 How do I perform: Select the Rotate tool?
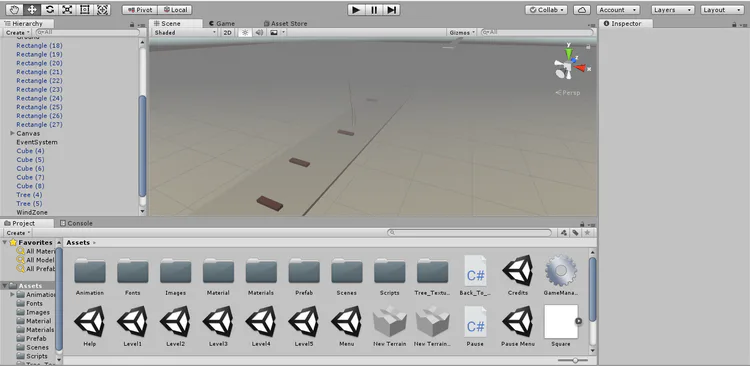click(50, 10)
